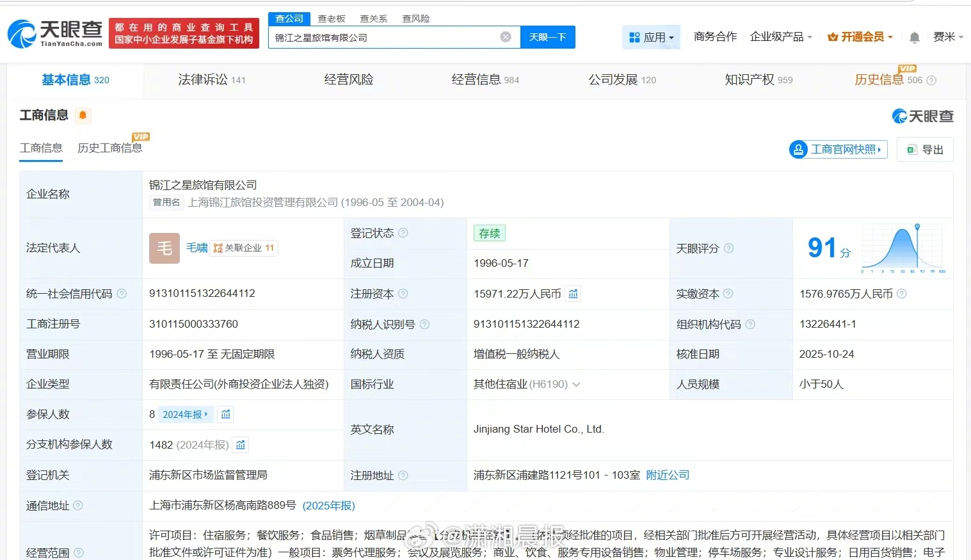The width and height of the screenshot is (971, 560).
Task: Click English name Jinjiang Star Hotel Co., Ltd.
Action: pos(539,429)
